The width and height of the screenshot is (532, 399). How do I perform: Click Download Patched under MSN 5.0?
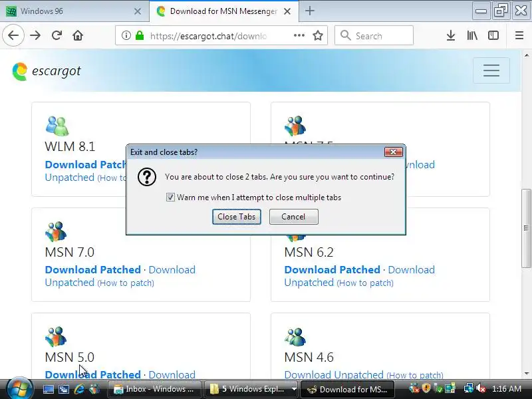coord(92,374)
